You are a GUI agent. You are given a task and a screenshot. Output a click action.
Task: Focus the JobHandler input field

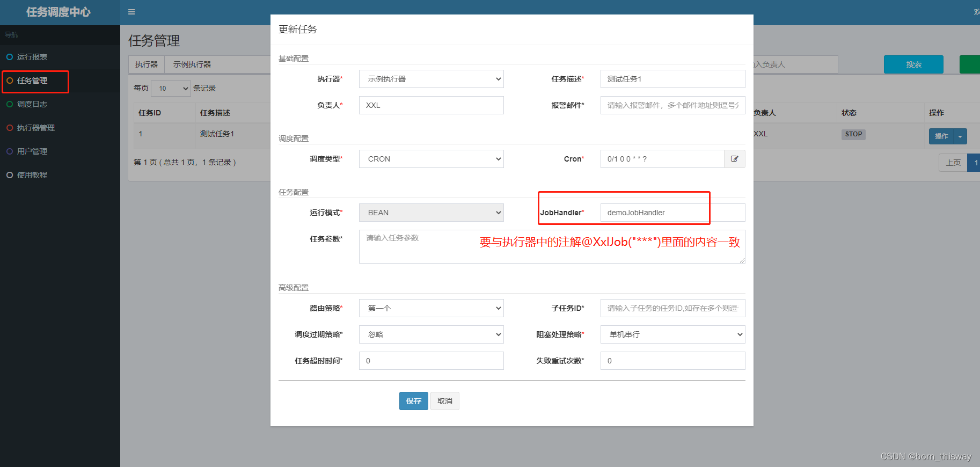pyautogui.click(x=673, y=213)
